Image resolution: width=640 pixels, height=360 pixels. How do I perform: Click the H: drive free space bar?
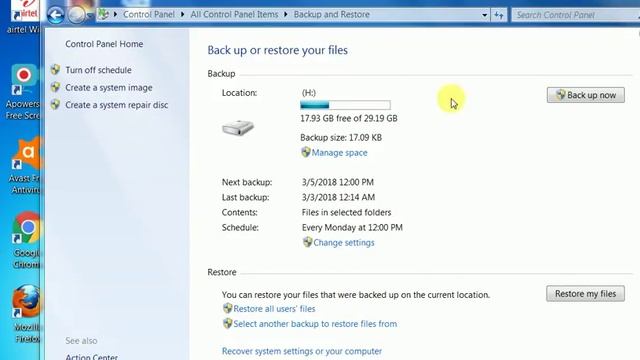(345, 105)
